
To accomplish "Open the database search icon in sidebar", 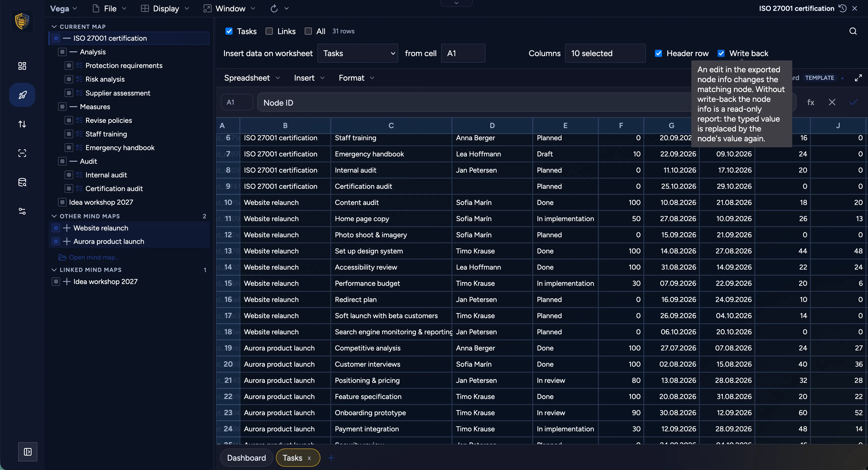I will (x=22, y=182).
